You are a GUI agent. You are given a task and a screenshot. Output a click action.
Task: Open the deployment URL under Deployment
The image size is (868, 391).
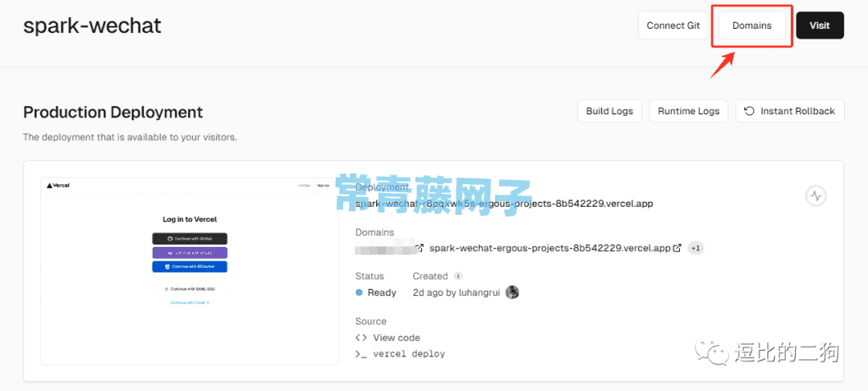[504, 204]
